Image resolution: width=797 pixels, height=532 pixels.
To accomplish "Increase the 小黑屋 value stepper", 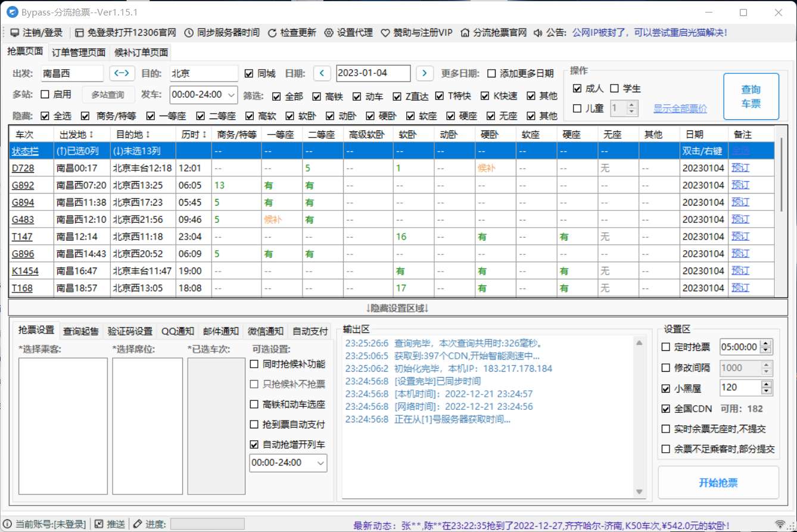I will coord(765,384).
